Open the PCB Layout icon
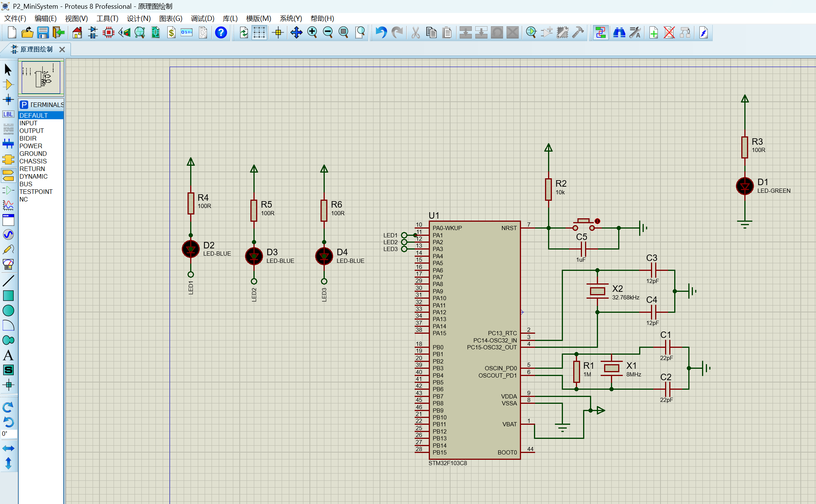816x504 pixels. point(109,33)
